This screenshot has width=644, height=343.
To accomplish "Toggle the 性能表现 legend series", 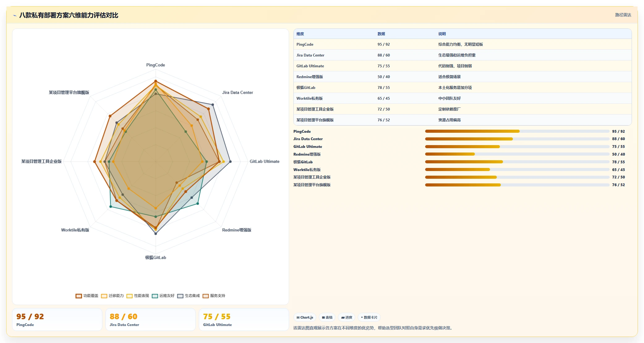I will click(x=138, y=296).
